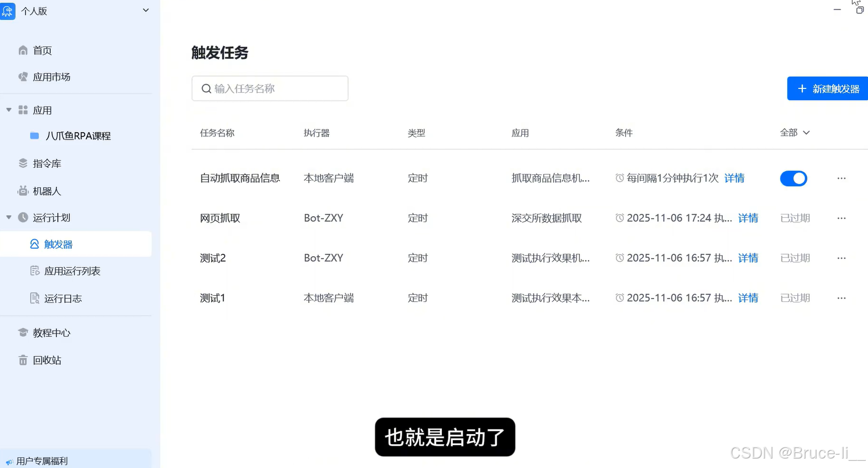Viewport: 868px width, 468px height.
Task: Open 详情 link for 网页抓取
Action: 748,218
